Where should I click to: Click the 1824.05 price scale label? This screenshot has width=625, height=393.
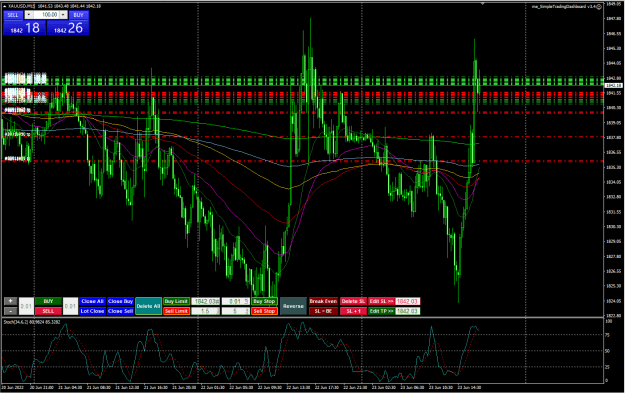(614, 301)
